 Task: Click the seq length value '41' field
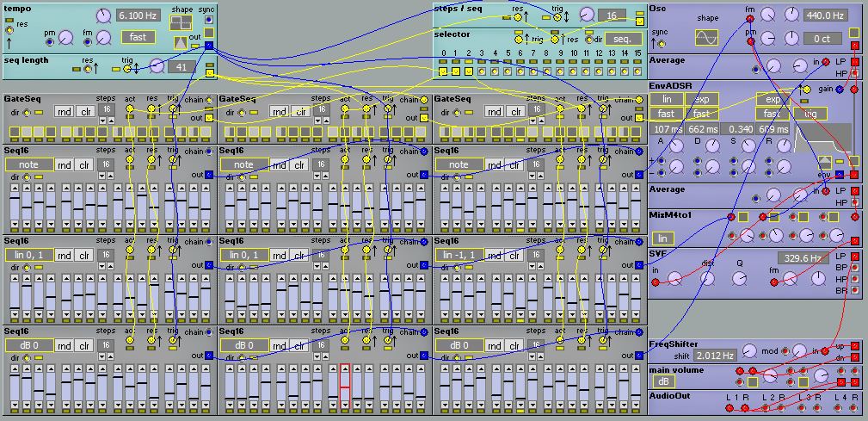pos(182,67)
